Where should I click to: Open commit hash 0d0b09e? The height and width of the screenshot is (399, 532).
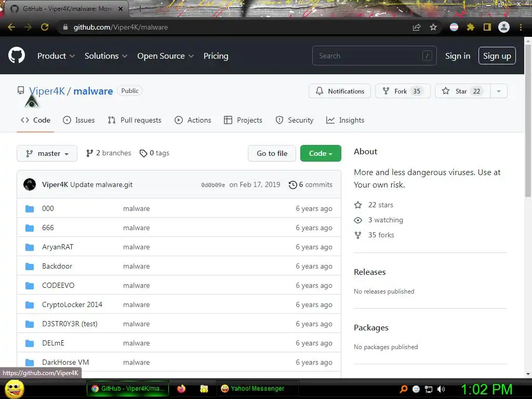(213, 185)
